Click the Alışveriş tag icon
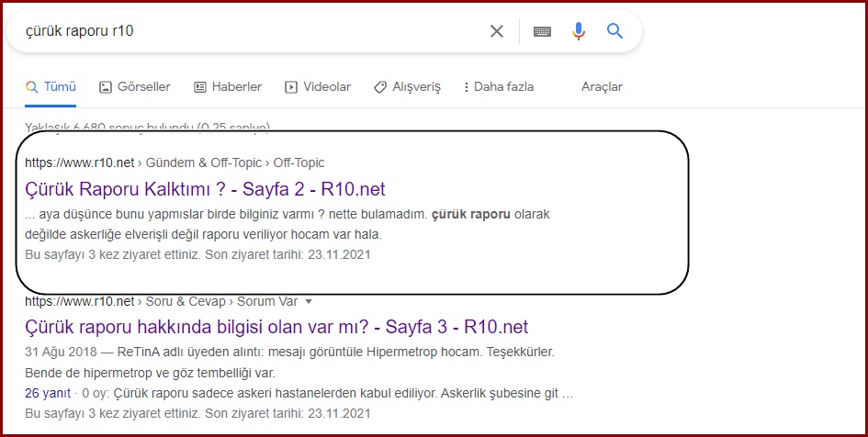The width and height of the screenshot is (868, 437). click(x=380, y=87)
